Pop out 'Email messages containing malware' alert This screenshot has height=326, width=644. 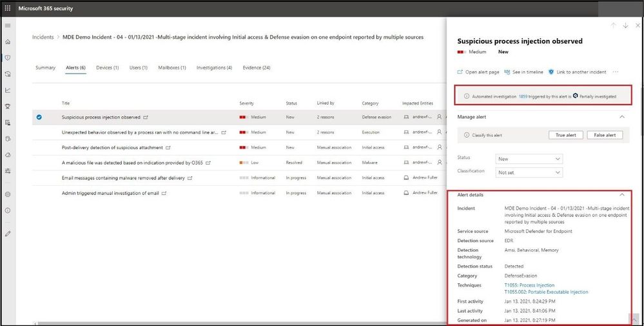click(x=190, y=178)
